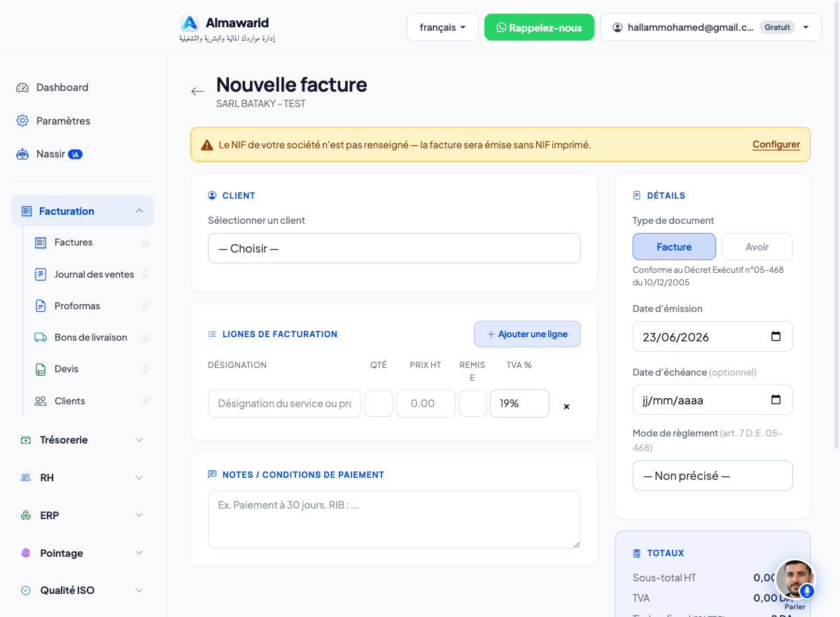Click the Proformas document icon
This screenshot has height=617, width=840.
click(41, 306)
